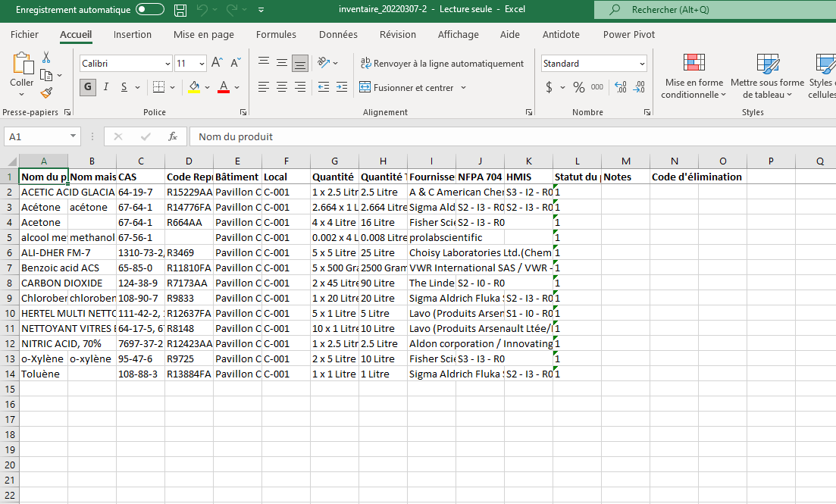Redo the last undone action
Viewport: 836px width, 504px height.
click(232, 10)
